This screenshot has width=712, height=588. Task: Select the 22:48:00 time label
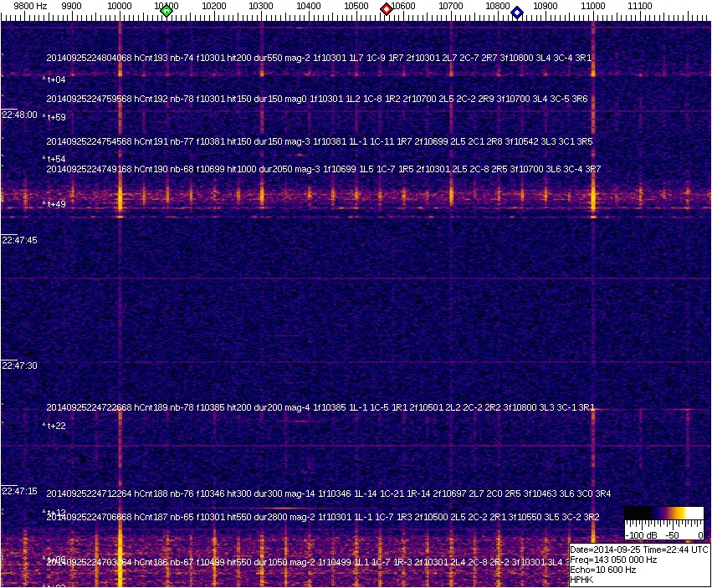point(18,115)
